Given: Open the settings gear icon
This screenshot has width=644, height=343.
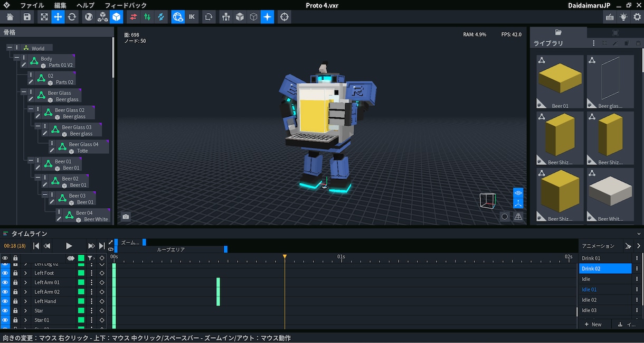Looking at the screenshot, I should click(x=637, y=17).
